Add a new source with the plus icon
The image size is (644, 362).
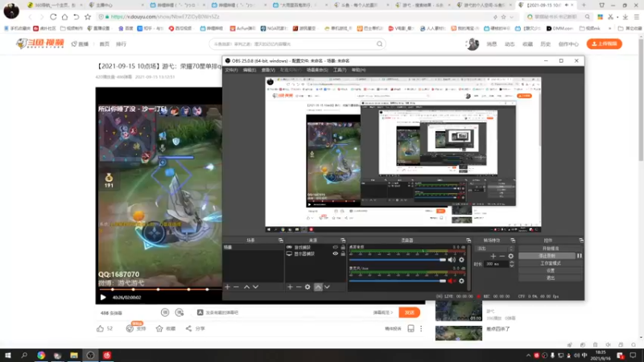[290, 287]
